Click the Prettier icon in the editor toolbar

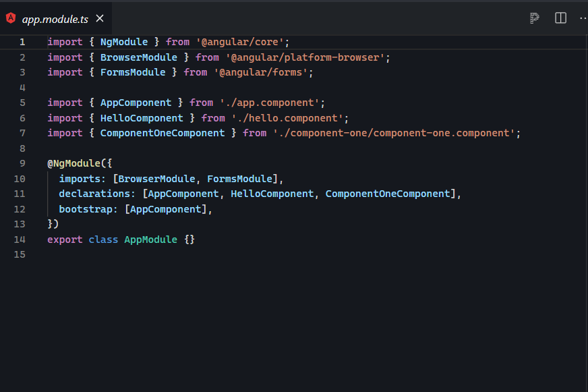534,18
